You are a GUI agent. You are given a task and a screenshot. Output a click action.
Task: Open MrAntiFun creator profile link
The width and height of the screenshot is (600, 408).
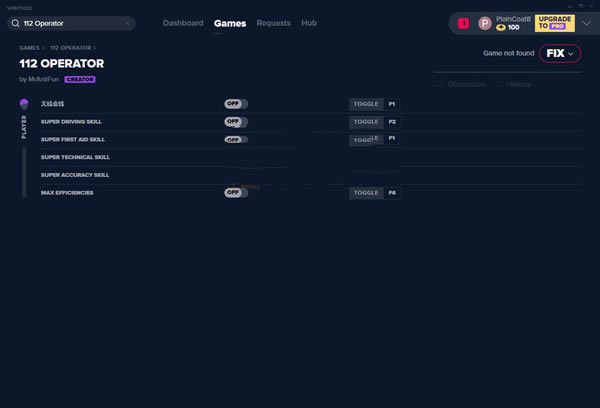(x=43, y=79)
